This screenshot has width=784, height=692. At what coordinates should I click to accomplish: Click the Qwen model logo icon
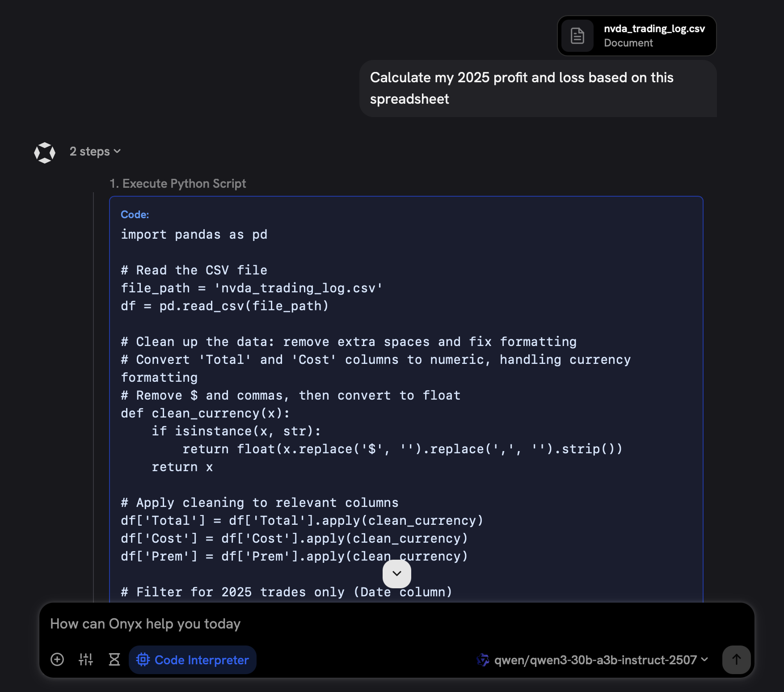[x=484, y=660]
